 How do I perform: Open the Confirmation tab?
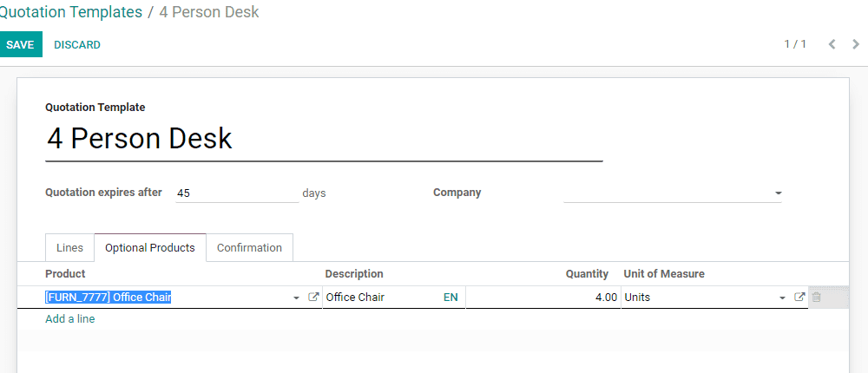[249, 248]
